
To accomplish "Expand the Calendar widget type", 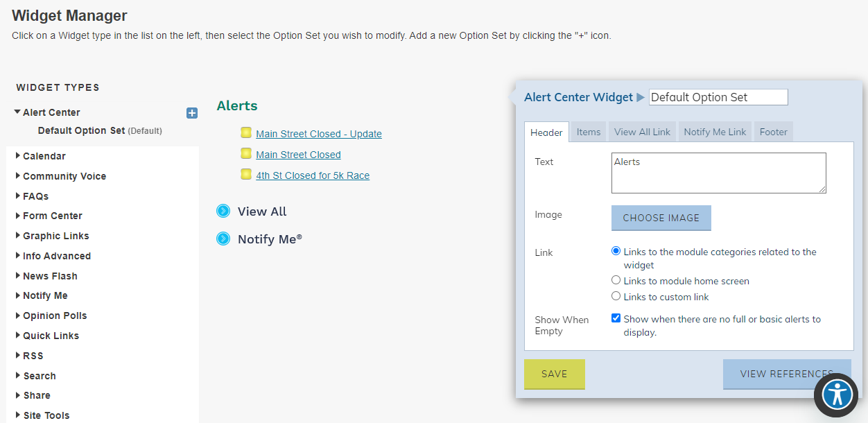I will pyautogui.click(x=18, y=156).
